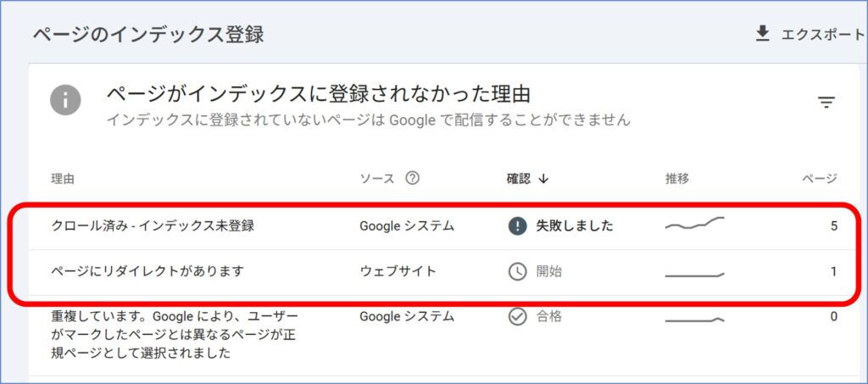Click the 理由 column header
This screenshot has height=384, width=868.
point(63,179)
